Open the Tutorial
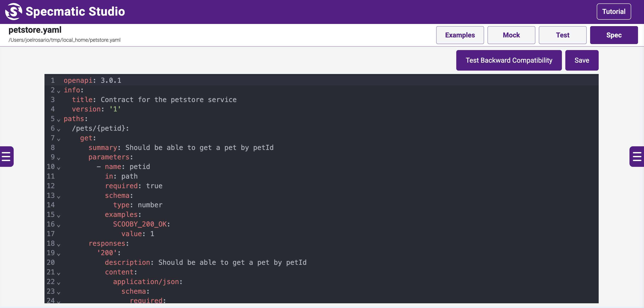 tap(613, 12)
